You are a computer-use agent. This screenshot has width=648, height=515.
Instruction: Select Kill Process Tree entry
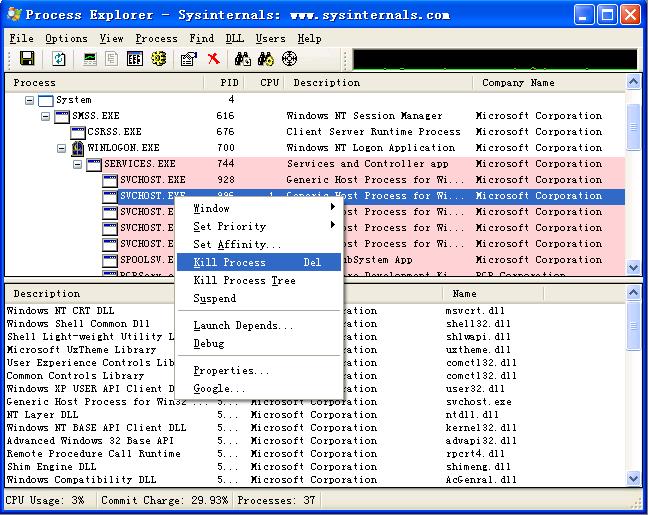259,281
